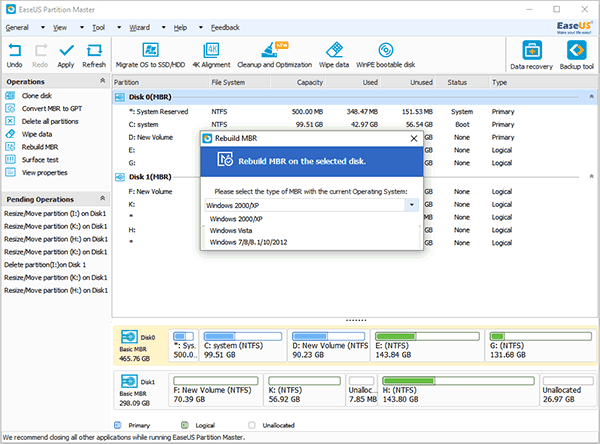
Task: Collapse the Disk 0(MBR) partition group
Action: 591,96
